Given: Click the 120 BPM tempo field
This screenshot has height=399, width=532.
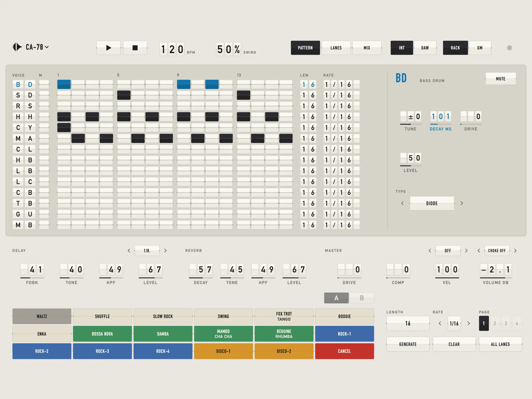Looking at the screenshot, I should point(172,49).
